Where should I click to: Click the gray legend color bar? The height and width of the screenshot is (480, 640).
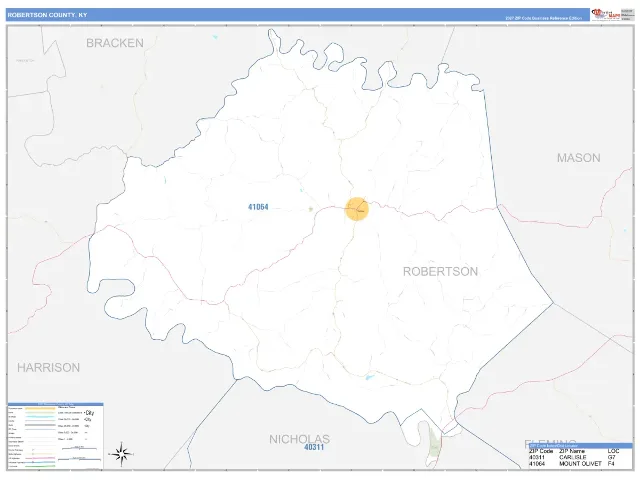(40, 425)
